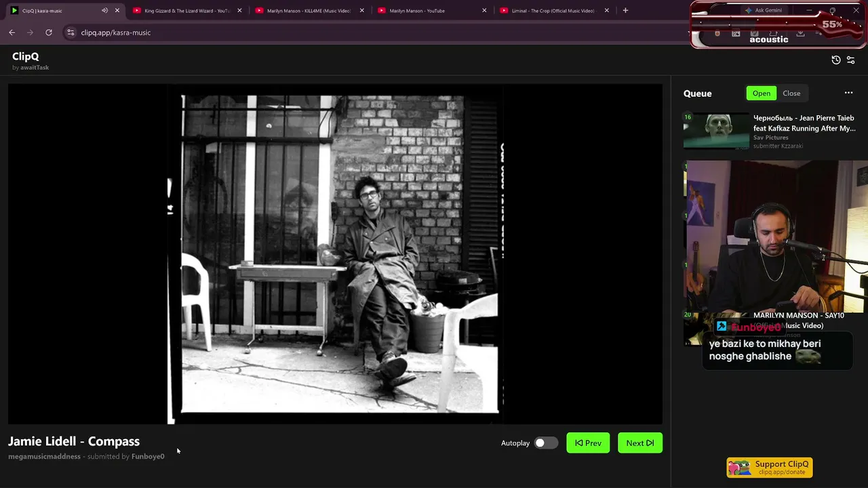The height and width of the screenshot is (488, 868).
Task: Set the queue to Close
Action: coord(791,94)
